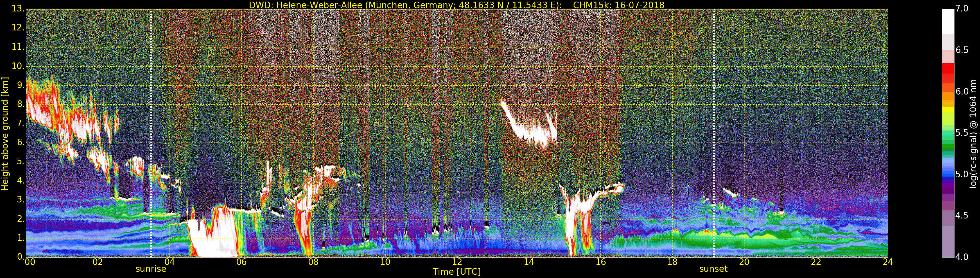Click the height axis tick '3.'
This screenshot has width=980, height=278.
click(x=21, y=199)
